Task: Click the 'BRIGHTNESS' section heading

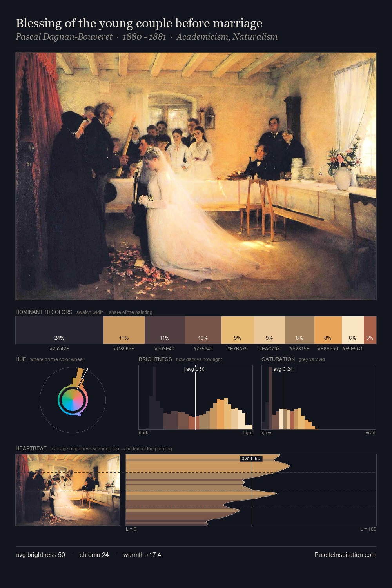Action: [155, 359]
